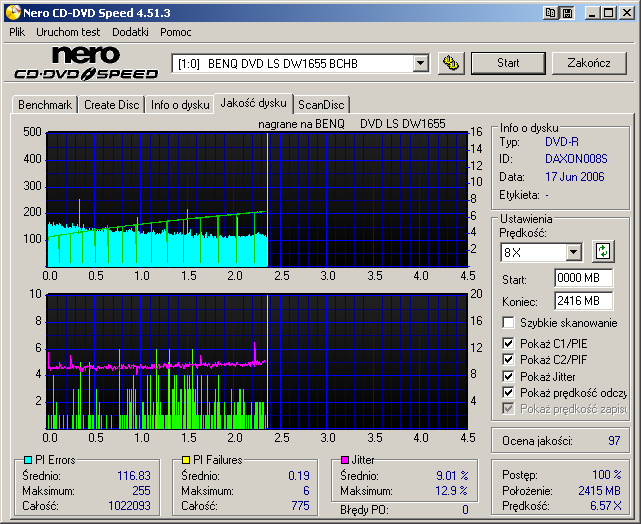Click the copy-to-clipboard icon in title bar
Image resolution: width=641 pixels, height=524 pixels.
coord(551,13)
